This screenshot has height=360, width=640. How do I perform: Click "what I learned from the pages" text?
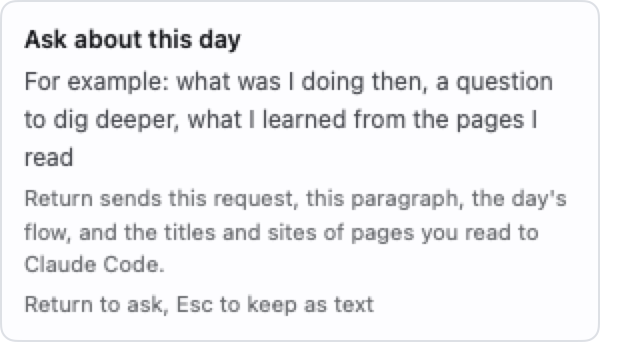point(356,120)
